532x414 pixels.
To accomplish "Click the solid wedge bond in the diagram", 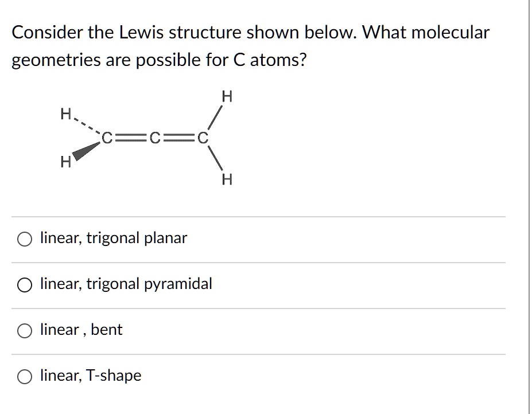I will [86, 150].
